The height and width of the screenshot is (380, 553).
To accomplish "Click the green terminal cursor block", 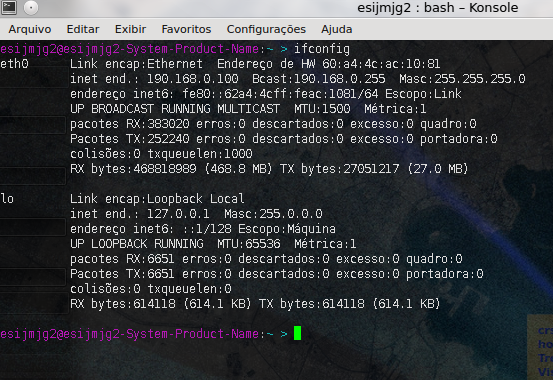I will pyautogui.click(x=297, y=333).
